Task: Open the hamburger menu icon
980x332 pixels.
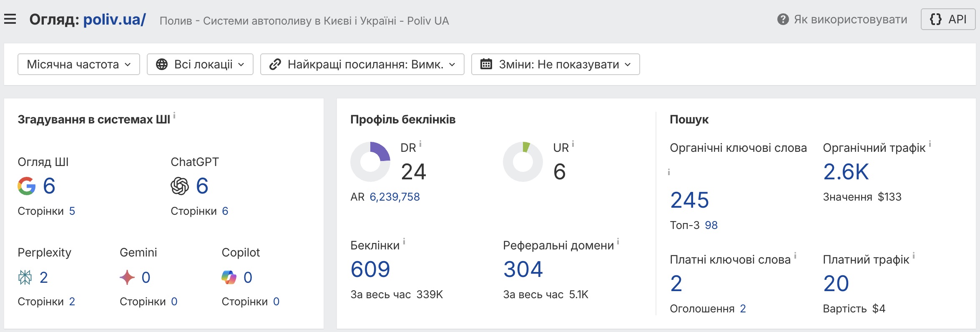Action: (10, 19)
